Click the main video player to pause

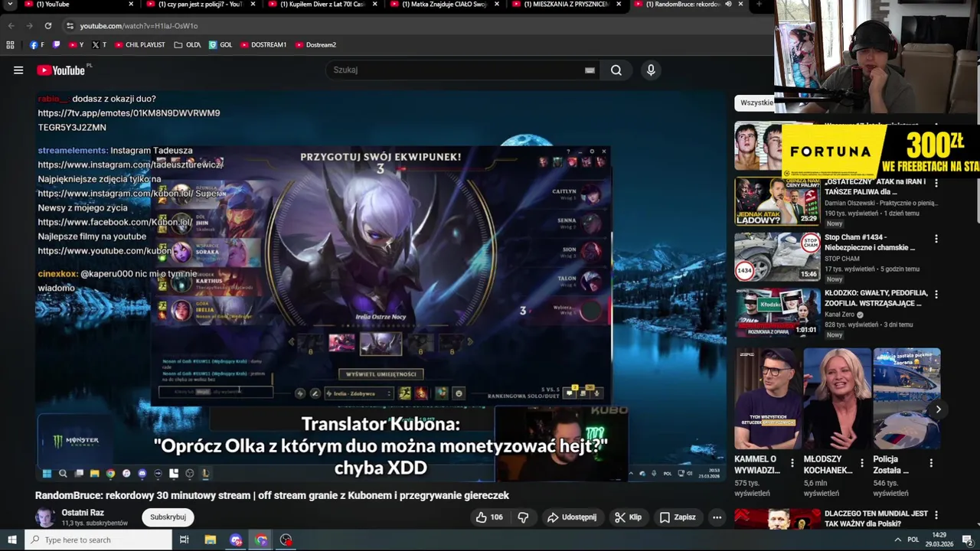click(x=381, y=286)
